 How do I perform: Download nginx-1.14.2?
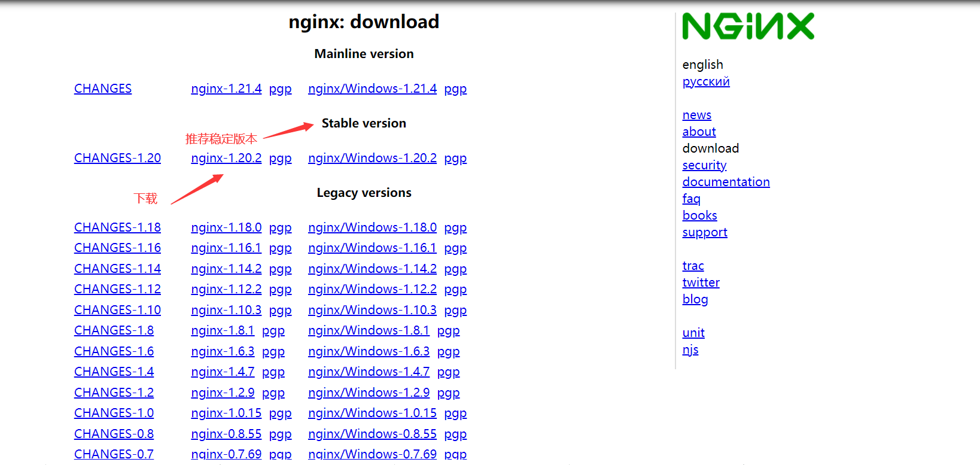[226, 269]
